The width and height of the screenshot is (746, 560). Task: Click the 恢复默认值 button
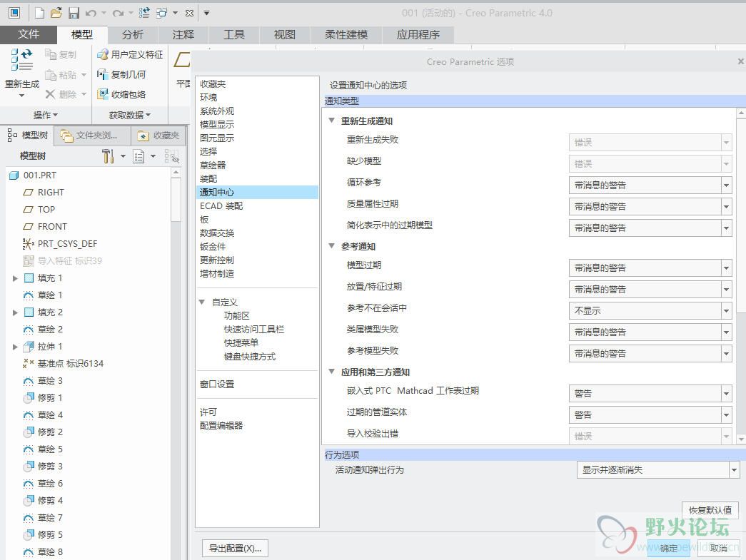pyautogui.click(x=710, y=510)
